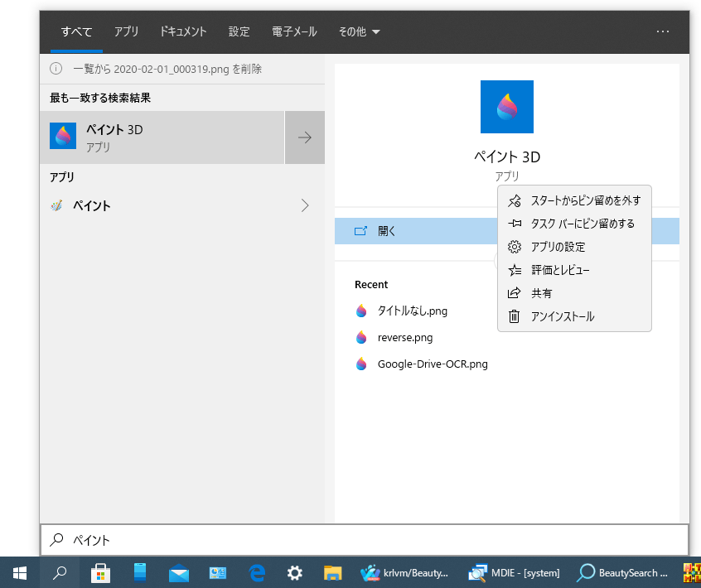This screenshot has width=701, height=588.
Task: Open the blue monitor app taskbar icon
Action: click(218, 572)
